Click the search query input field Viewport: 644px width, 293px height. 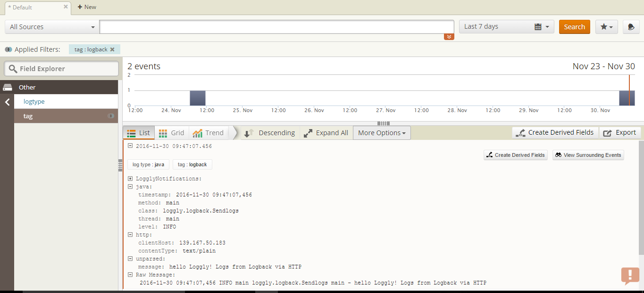click(276, 27)
